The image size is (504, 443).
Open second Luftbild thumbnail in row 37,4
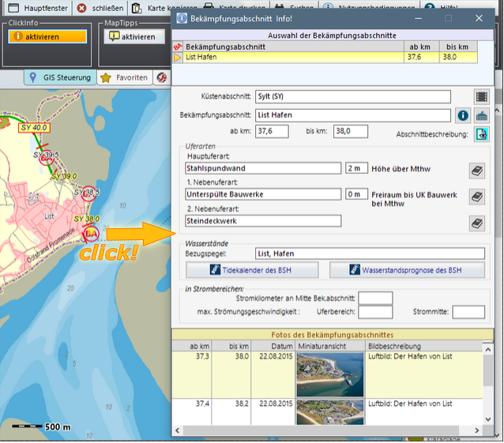(330, 412)
